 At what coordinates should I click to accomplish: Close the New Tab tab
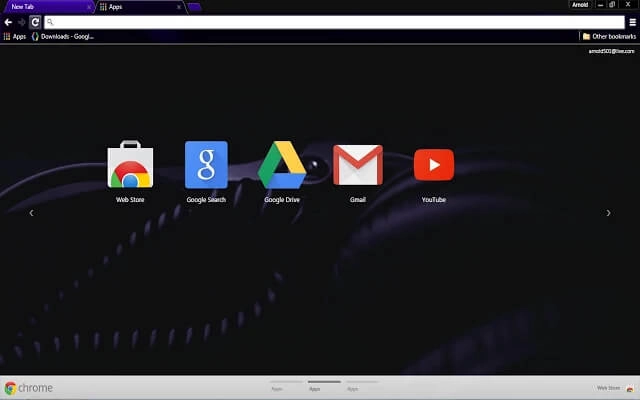point(89,7)
